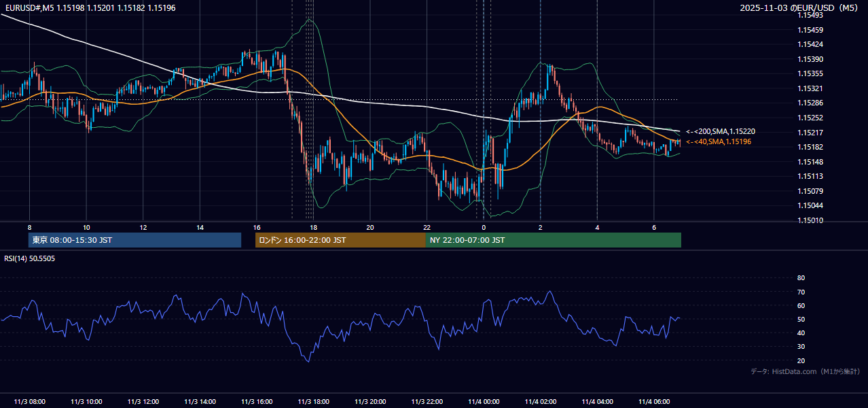Screen dimensions: 868x408
Task: Click the 40 SMA label 1.15196
Action: click(719, 141)
